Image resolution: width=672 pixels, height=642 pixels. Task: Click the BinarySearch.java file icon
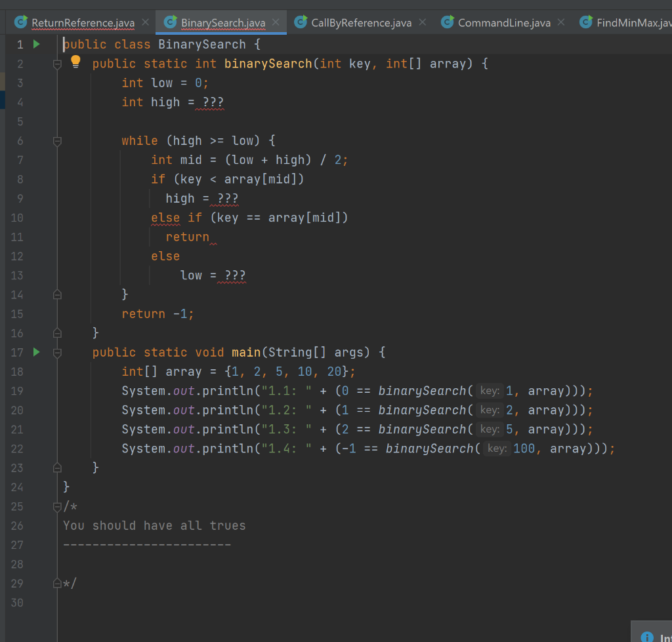(x=171, y=22)
